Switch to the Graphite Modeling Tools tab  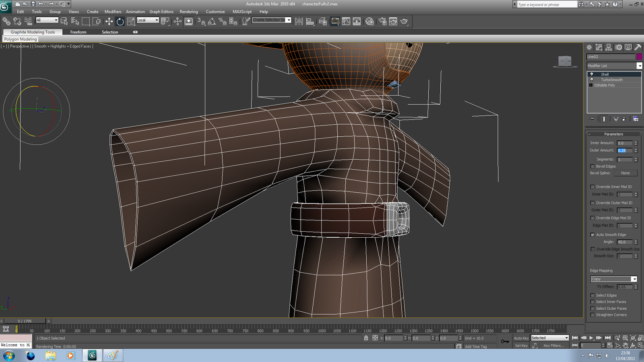pos(32,32)
